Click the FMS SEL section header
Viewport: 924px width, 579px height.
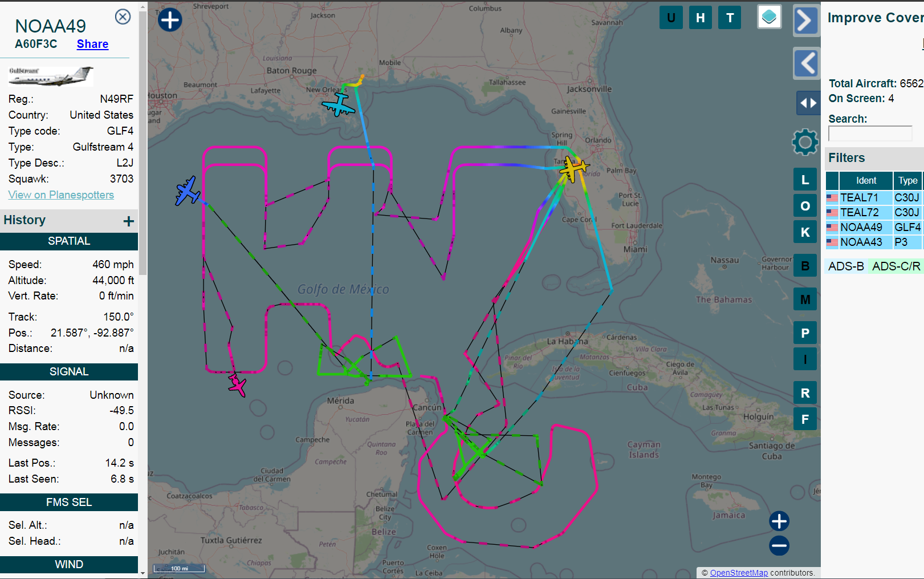coord(69,502)
